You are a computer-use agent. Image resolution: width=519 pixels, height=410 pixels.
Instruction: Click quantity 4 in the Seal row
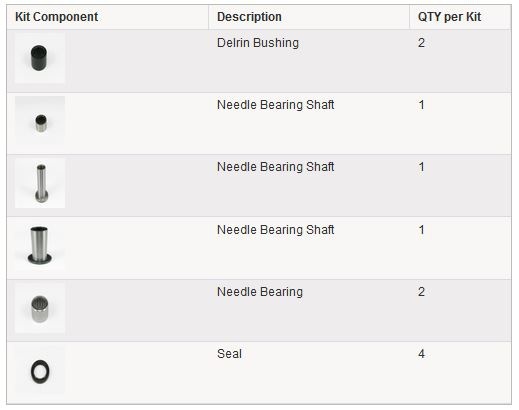(421, 354)
